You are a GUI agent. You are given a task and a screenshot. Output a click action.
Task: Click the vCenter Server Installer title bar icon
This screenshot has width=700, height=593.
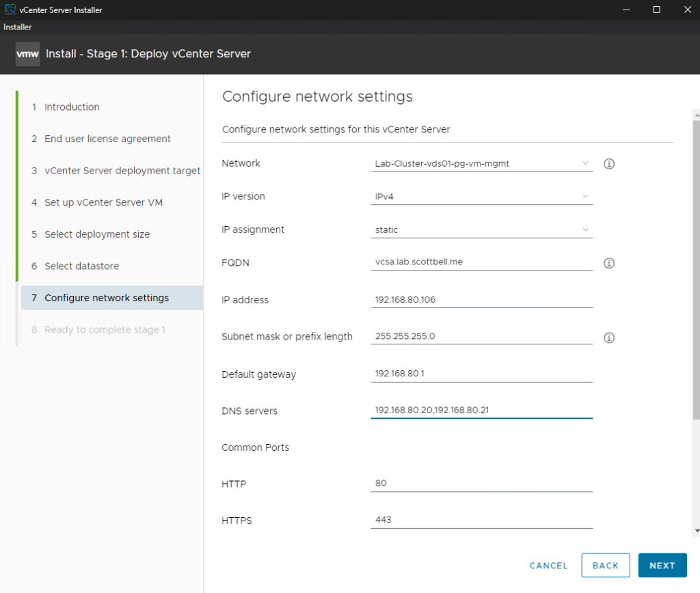pyautogui.click(x=10, y=10)
